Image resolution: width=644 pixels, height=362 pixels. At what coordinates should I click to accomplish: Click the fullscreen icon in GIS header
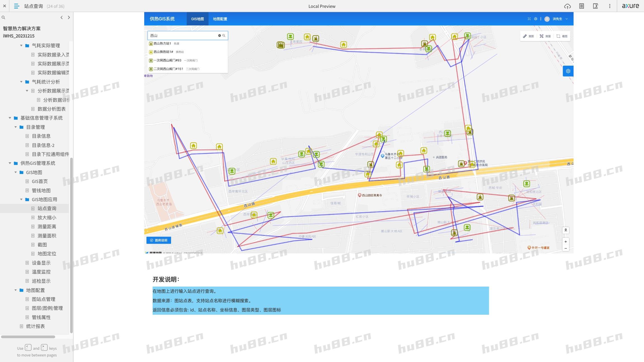tap(529, 19)
